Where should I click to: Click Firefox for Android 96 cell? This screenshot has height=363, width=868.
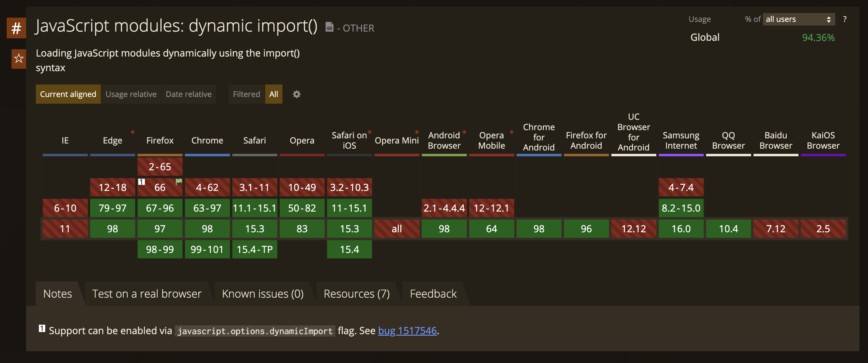[586, 229]
